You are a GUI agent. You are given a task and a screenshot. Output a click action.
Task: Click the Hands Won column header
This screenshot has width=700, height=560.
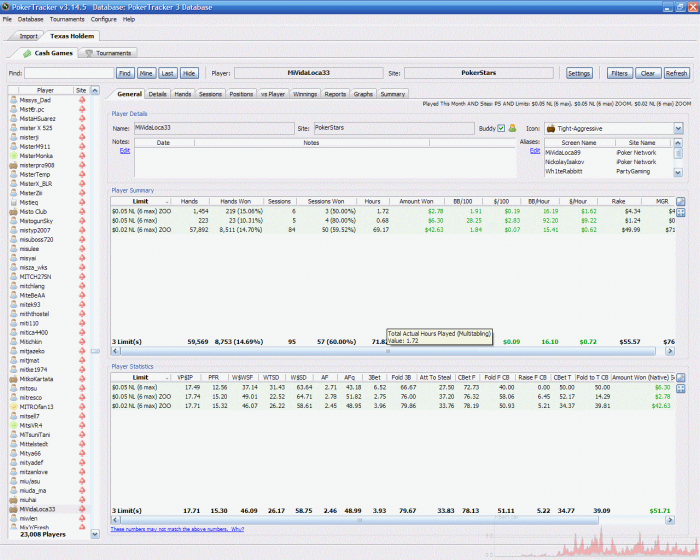tap(236, 201)
